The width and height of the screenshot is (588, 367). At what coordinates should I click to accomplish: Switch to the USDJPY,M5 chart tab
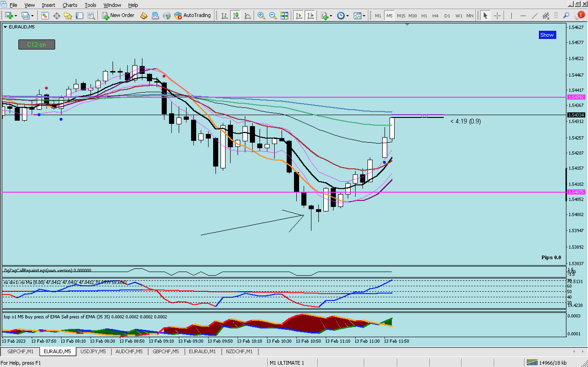(93, 351)
